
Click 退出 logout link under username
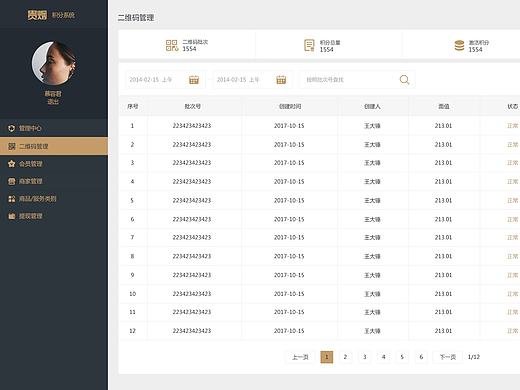[x=53, y=102]
